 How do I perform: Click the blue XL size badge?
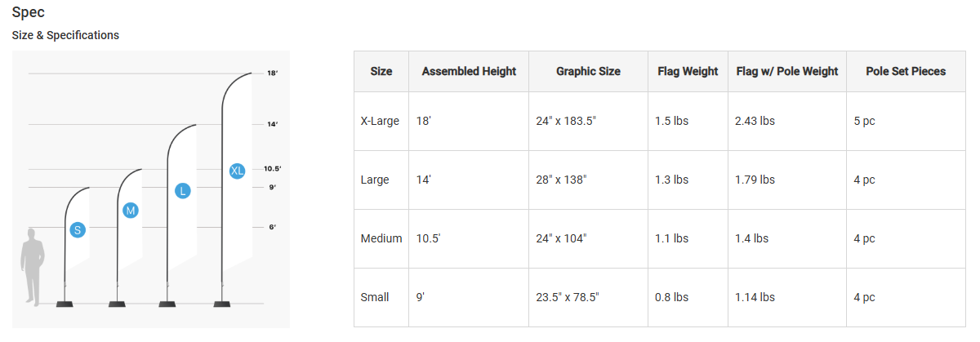pyautogui.click(x=237, y=171)
